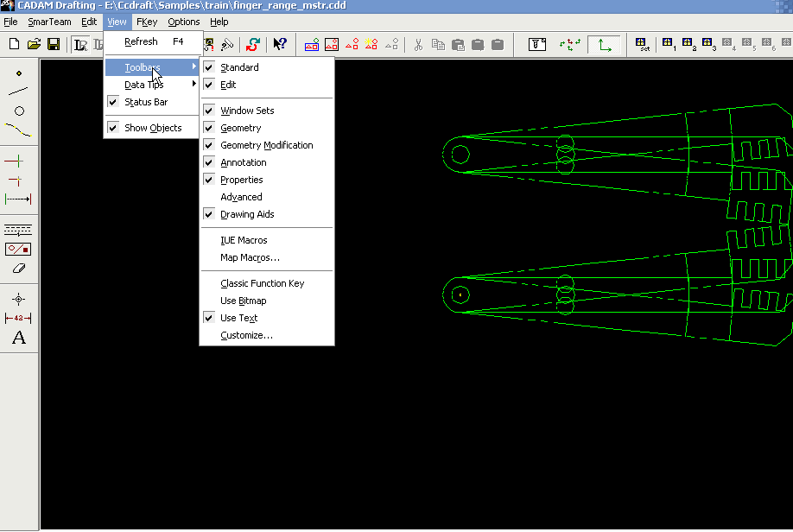Select the Circle tool in left toolbar
The width and height of the screenshot is (793, 532).
19,111
